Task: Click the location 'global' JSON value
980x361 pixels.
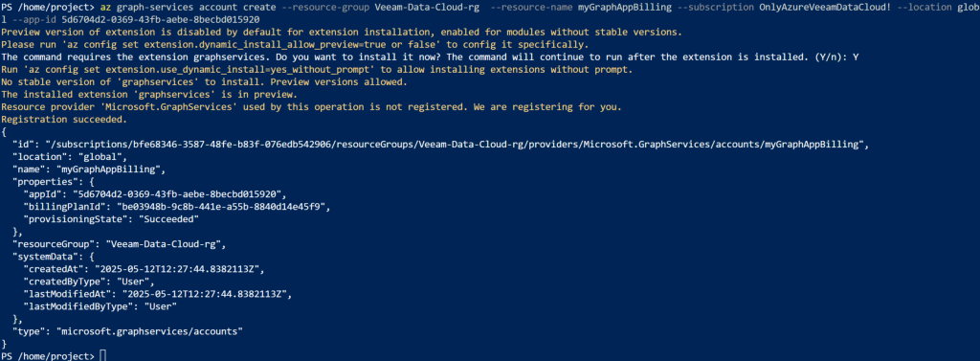Action: click(100, 157)
